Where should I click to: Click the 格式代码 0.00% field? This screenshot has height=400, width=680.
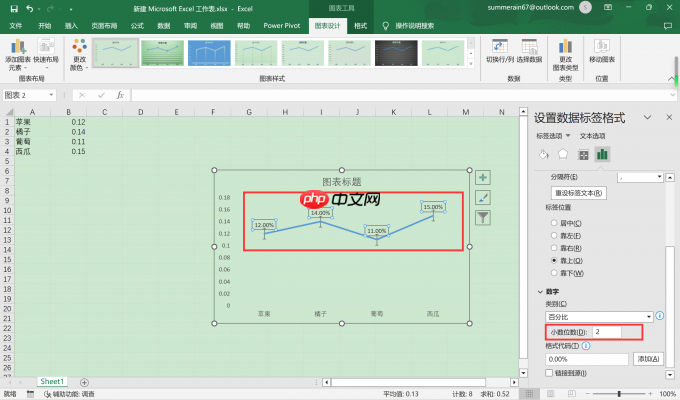[x=586, y=359]
